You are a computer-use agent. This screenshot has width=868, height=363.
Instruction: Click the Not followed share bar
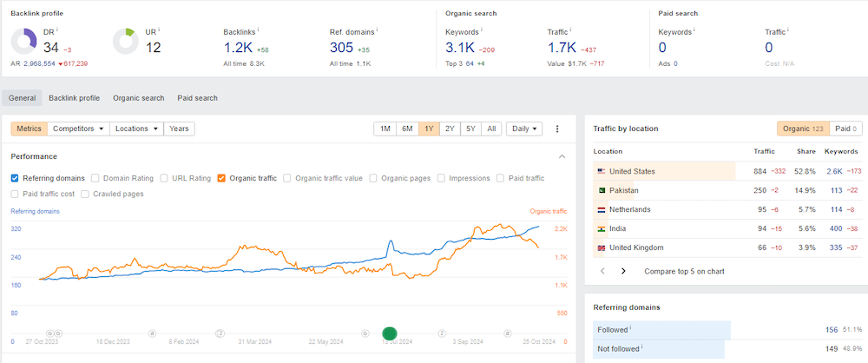[x=659, y=348]
